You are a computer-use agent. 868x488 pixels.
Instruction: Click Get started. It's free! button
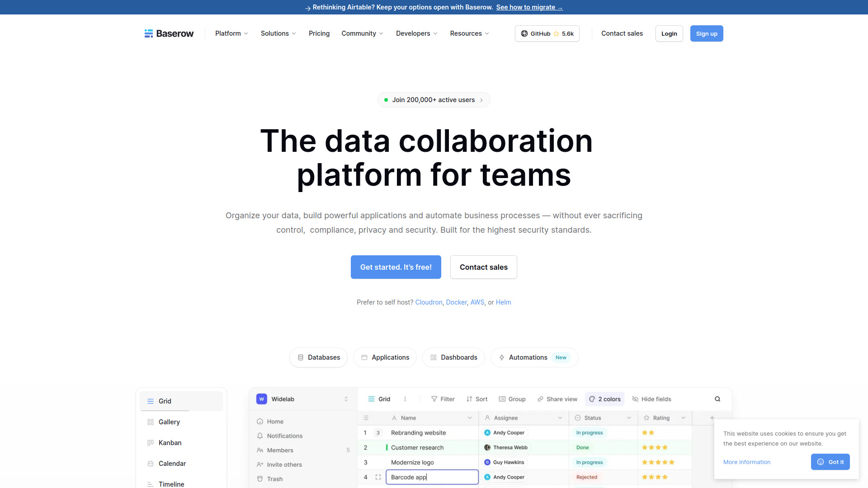[396, 267]
